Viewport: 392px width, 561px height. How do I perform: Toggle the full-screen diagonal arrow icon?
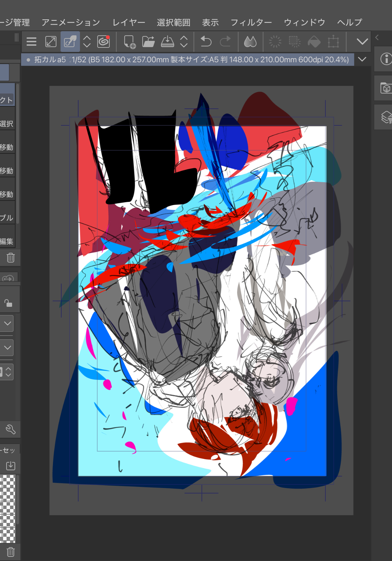(x=51, y=42)
